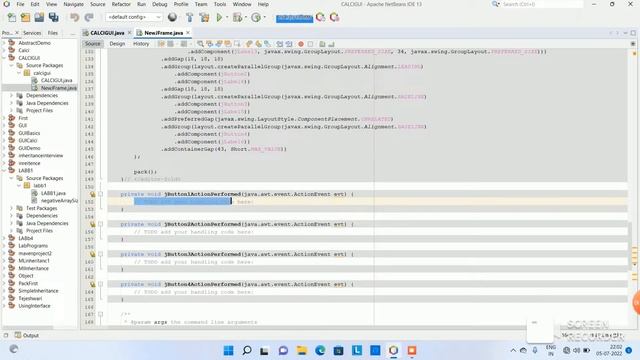Screen dimensions: 640x360
Task: Expand the GUIBasics project node
Action: pos(4,133)
